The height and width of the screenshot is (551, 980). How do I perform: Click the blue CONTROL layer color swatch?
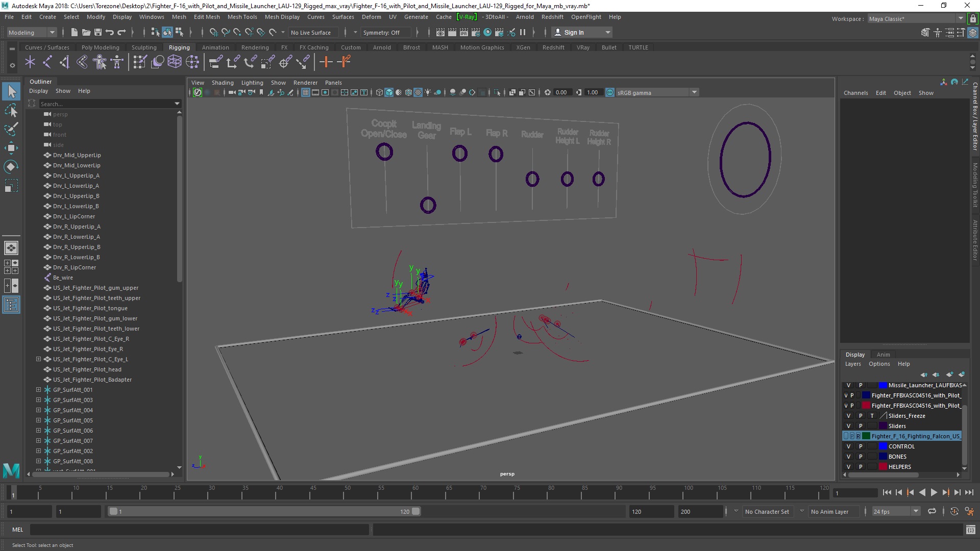pyautogui.click(x=883, y=446)
